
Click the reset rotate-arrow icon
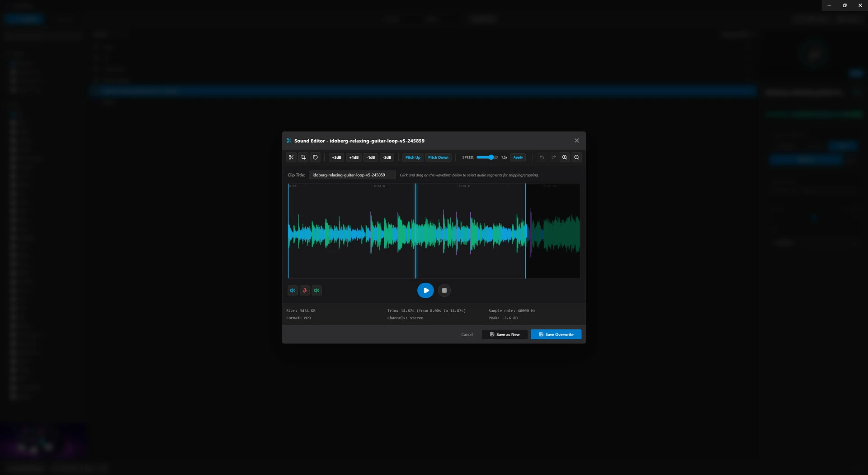coord(316,157)
